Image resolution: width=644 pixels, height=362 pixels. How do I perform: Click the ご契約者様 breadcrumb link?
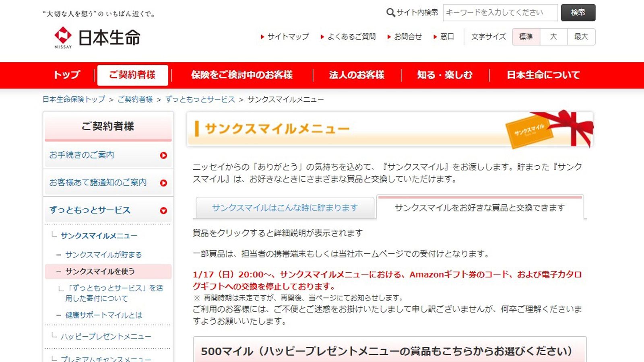click(135, 99)
